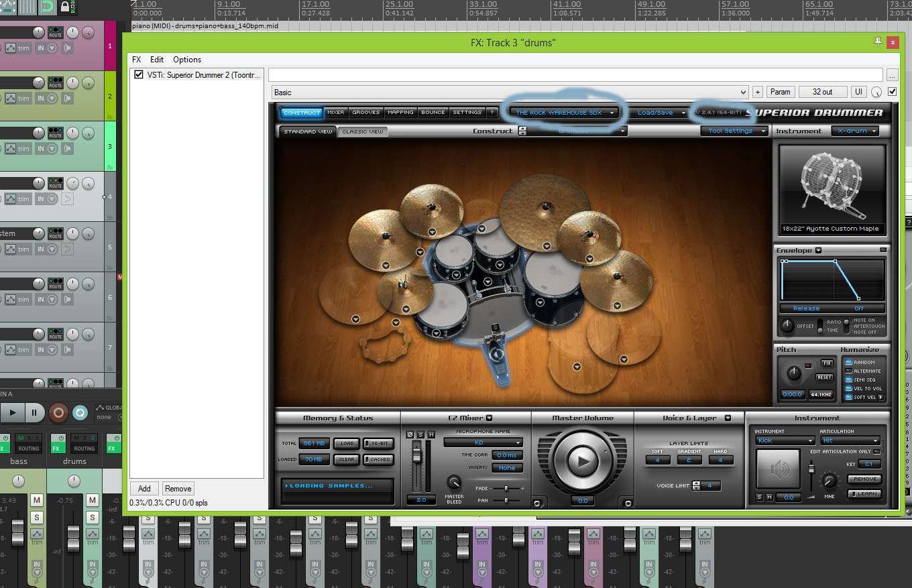This screenshot has height=588, width=912.
Task: Open the Hit articulation dropdown
Action: coord(850,440)
